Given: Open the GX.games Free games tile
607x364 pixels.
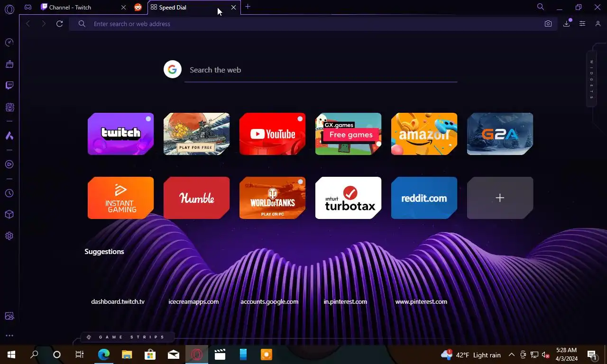Looking at the screenshot, I should pyautogui.click(x=349, y=134).
